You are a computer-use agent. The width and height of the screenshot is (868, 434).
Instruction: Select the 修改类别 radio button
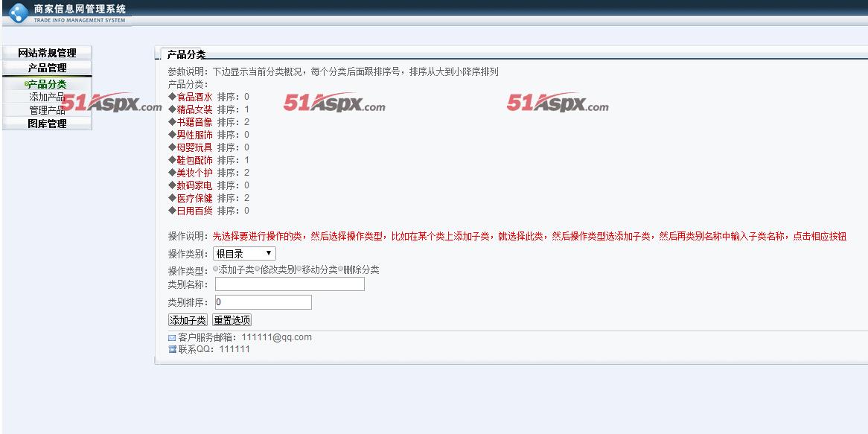tap(258, 269)
